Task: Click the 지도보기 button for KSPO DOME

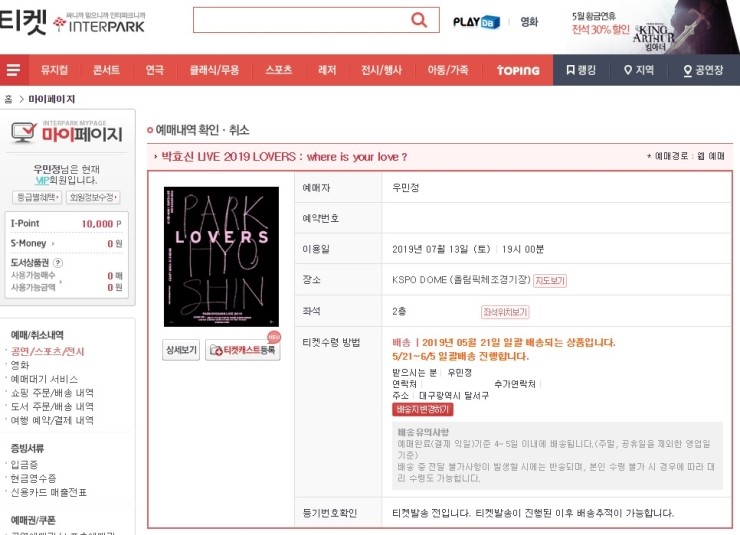Action: (550, 280)
